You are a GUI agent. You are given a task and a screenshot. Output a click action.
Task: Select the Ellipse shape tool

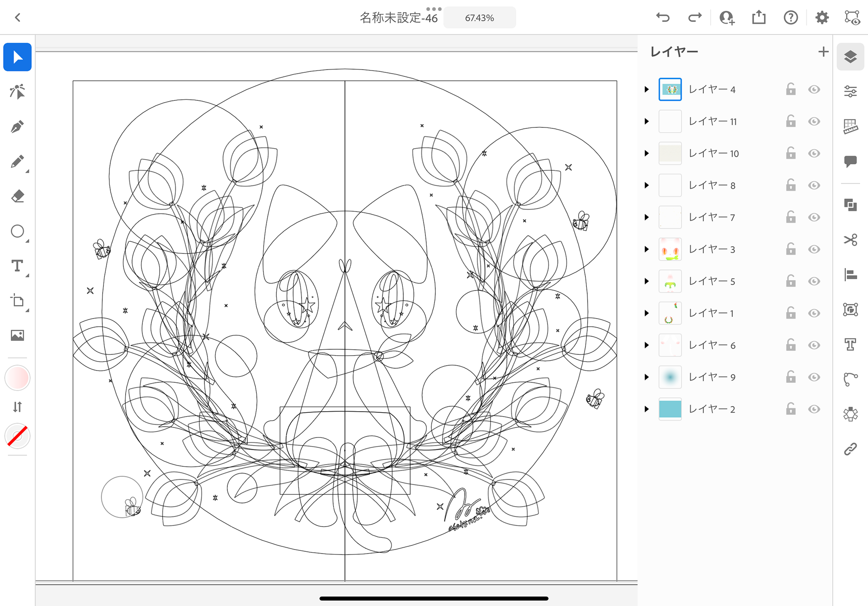point(17,231)
